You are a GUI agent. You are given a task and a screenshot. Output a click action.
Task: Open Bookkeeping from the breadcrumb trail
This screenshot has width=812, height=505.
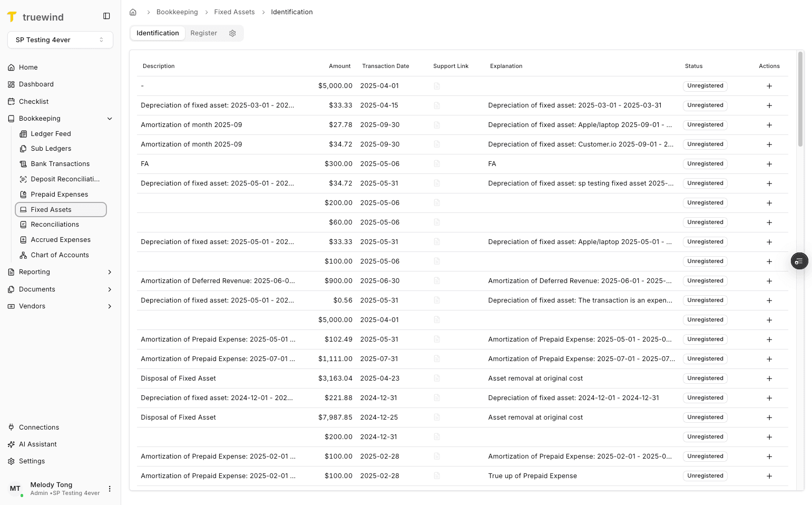177,12
